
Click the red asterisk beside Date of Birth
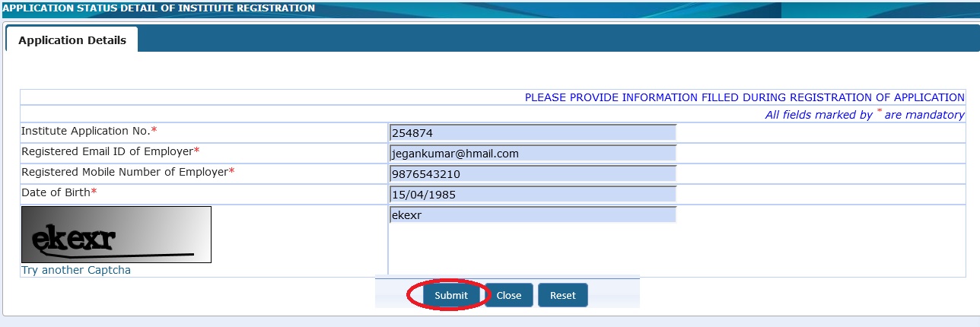coord(94,192)
